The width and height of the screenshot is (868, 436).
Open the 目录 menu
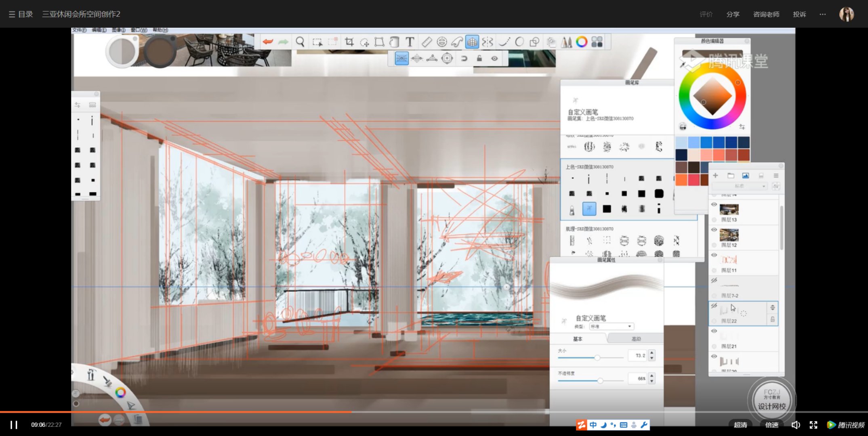[21, 14]
